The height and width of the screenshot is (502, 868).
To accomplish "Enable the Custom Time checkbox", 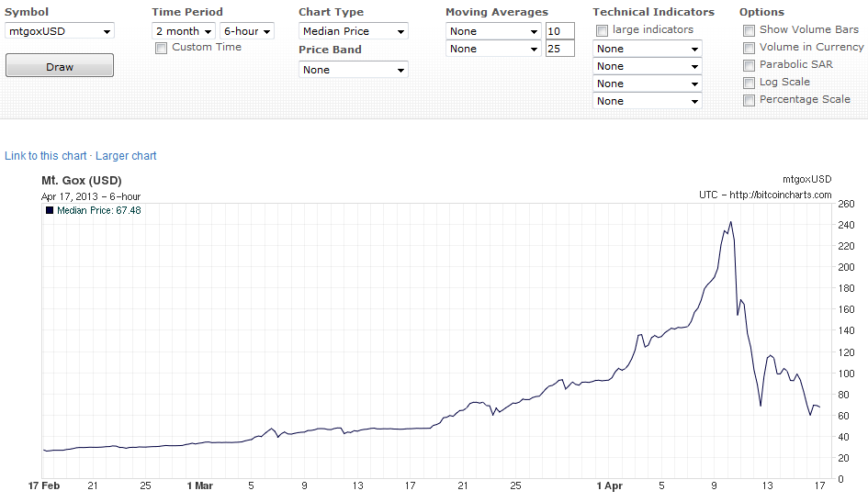I will point(161,48).
